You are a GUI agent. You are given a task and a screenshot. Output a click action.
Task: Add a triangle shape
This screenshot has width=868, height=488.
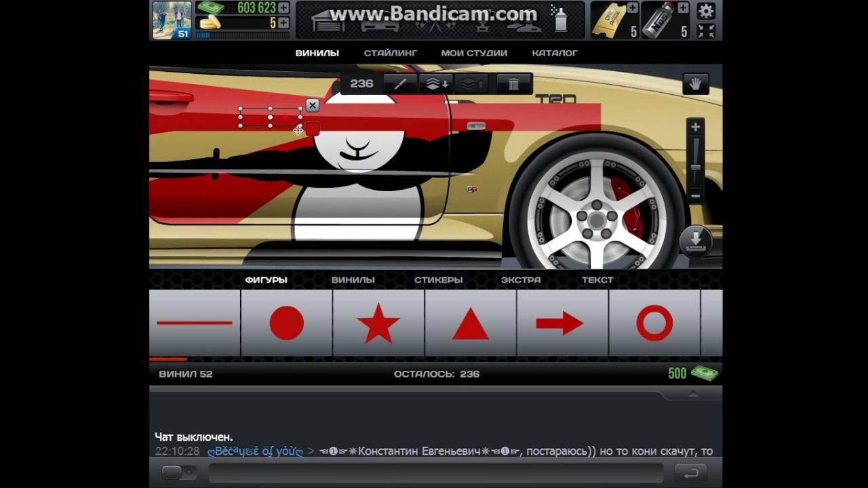tap(471, 323)
